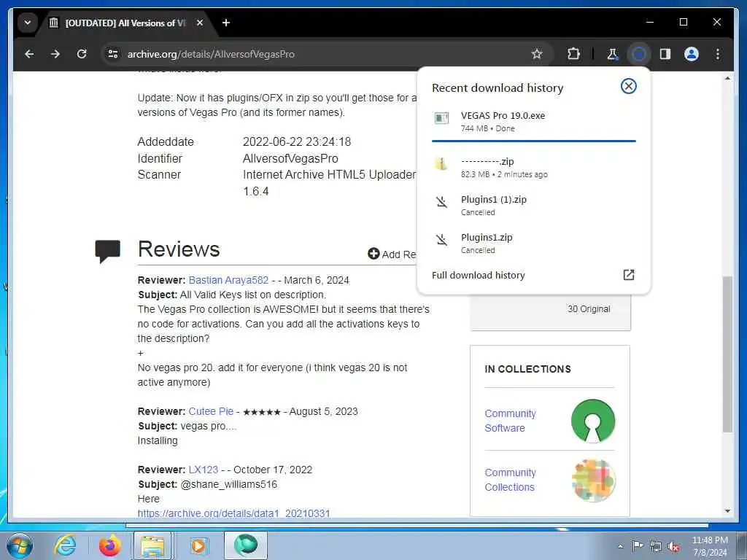Open the clock showing 11:48 PM
This screenshot has width=747, height=560.
pos(710,546)
